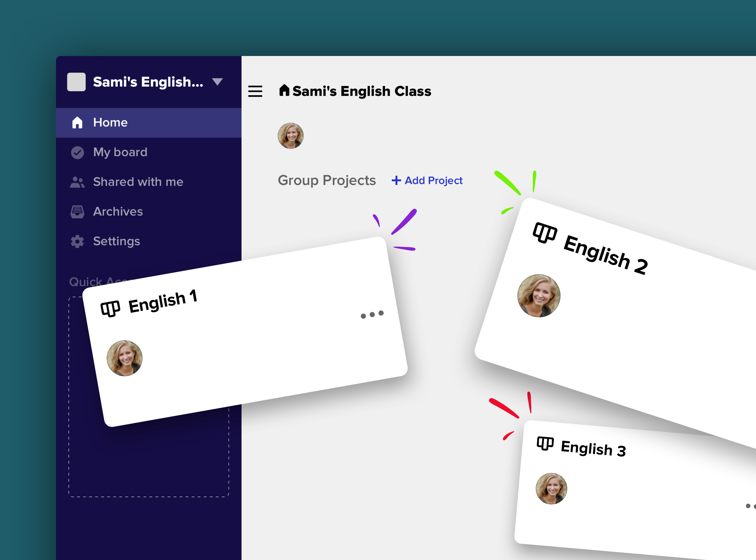
Task: Click the board icon on English 2 card
Action: click(x=545, y=233)
